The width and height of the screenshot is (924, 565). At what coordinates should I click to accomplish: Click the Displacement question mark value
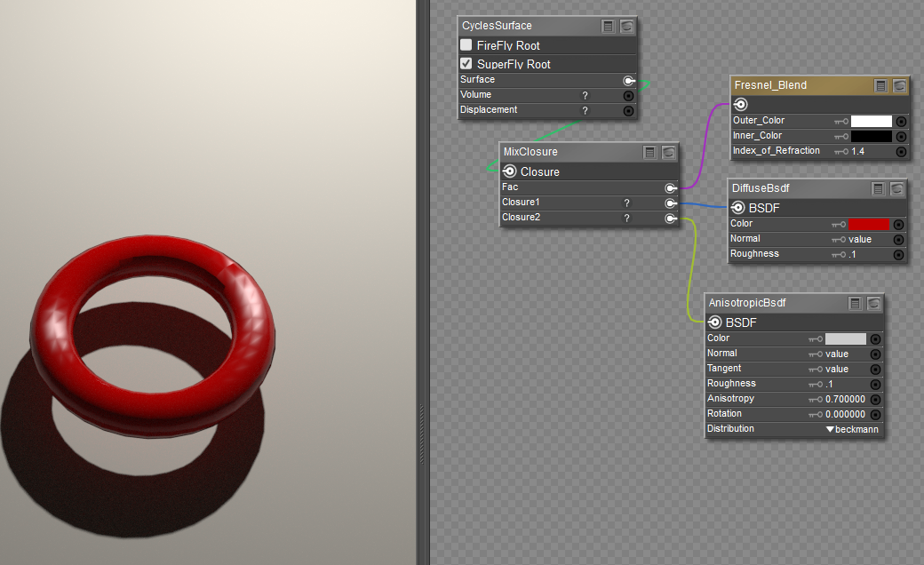click(x=585, y=111)
